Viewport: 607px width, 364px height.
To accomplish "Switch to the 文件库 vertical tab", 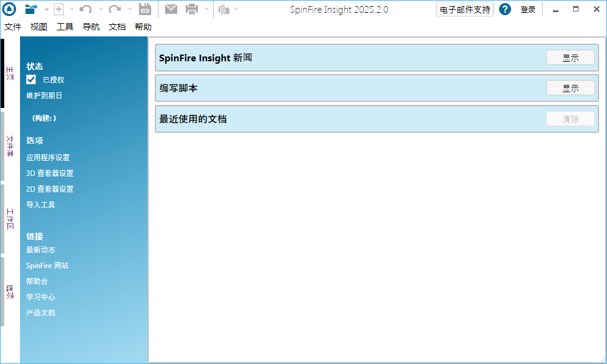I will click(x=10, y=146).
